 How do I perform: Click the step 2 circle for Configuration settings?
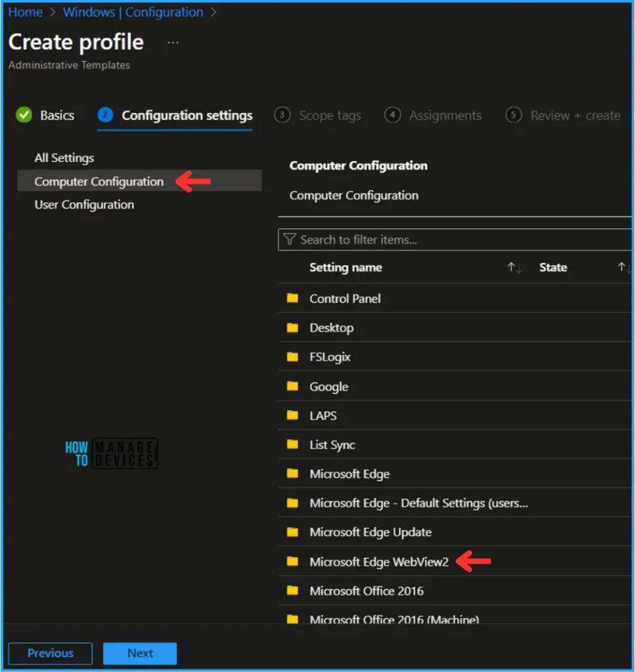[105, 115]
